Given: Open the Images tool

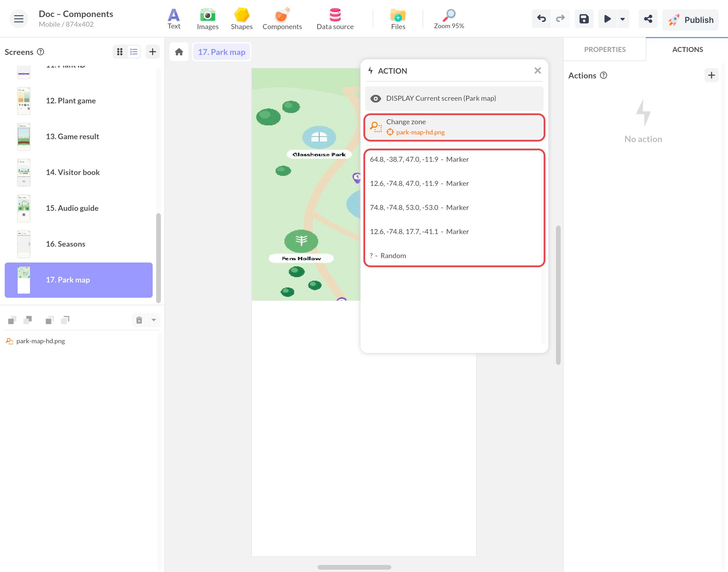Looking at the screenshot, I should pos(208,19).
